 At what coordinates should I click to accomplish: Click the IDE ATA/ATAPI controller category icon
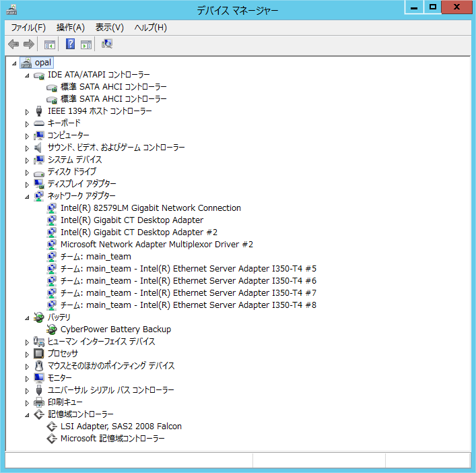39,75
